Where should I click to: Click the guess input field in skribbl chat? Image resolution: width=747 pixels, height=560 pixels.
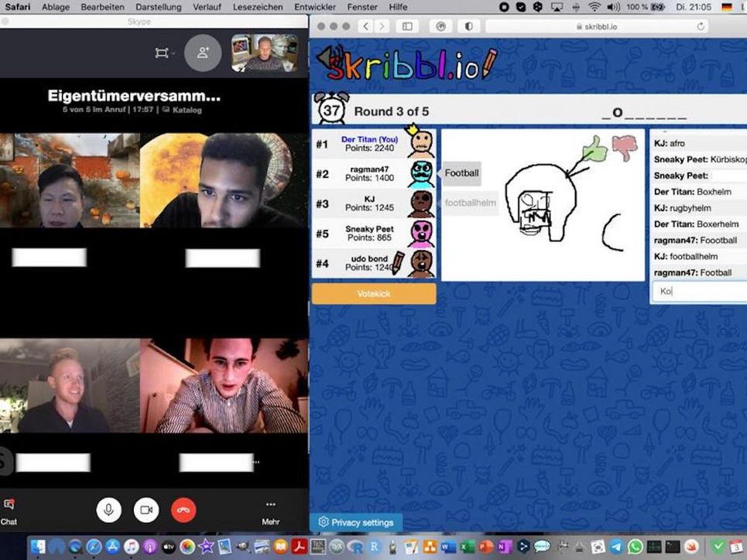(699, 292)
